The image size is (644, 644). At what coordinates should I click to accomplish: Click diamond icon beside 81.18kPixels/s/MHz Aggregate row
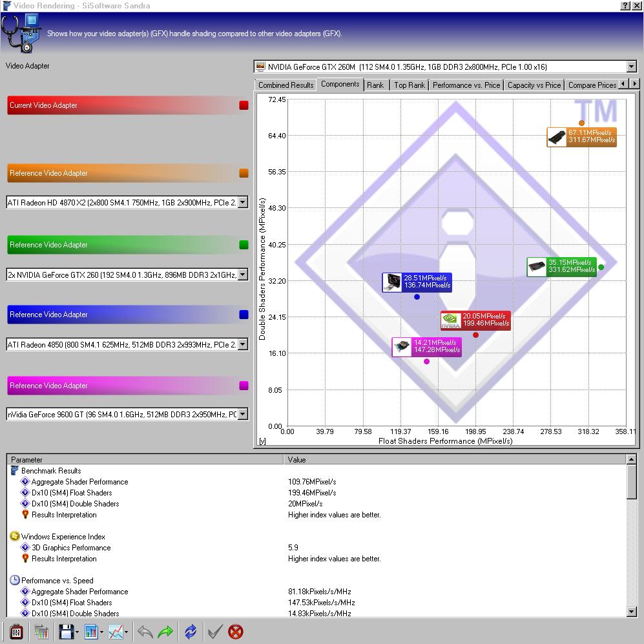[x=25, y=591]
